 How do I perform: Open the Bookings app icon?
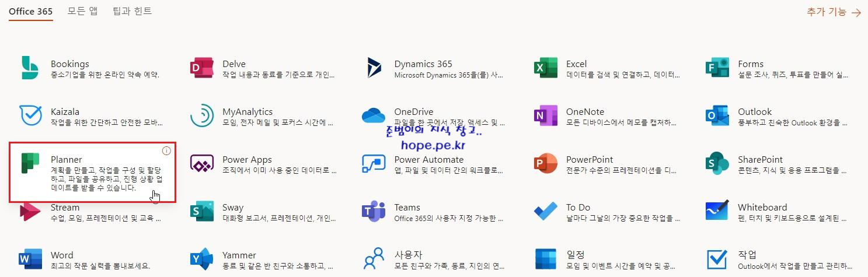[30, 68]
